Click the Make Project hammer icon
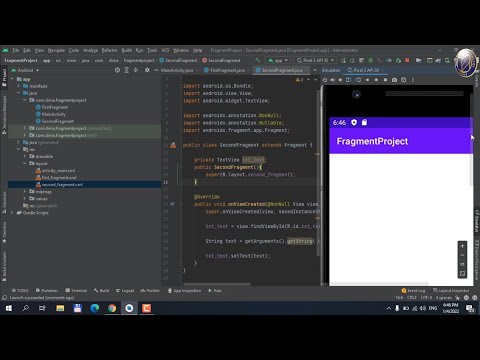 click(257, 60)
